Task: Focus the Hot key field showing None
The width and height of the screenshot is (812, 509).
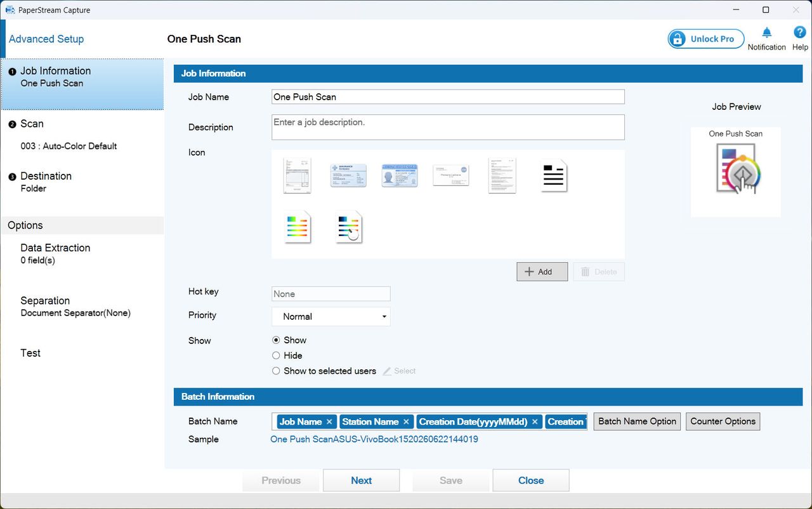Action: (x=331, y=294)
